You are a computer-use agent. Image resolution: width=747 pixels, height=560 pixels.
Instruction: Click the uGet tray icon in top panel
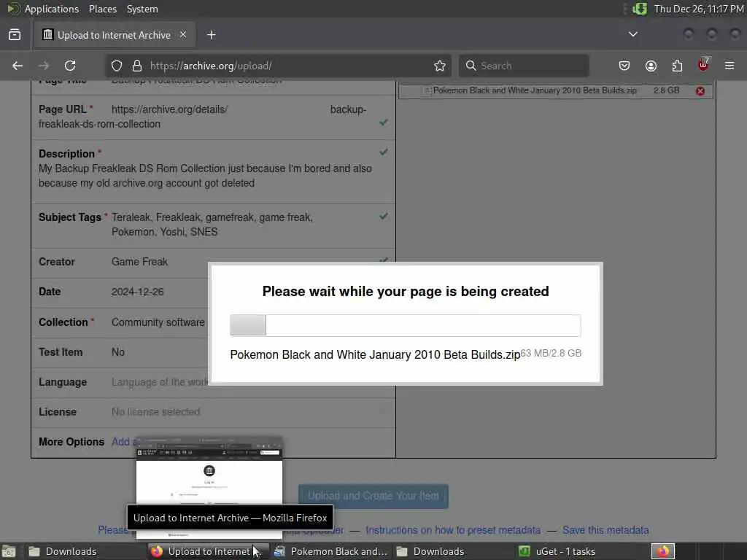point(639,9)
